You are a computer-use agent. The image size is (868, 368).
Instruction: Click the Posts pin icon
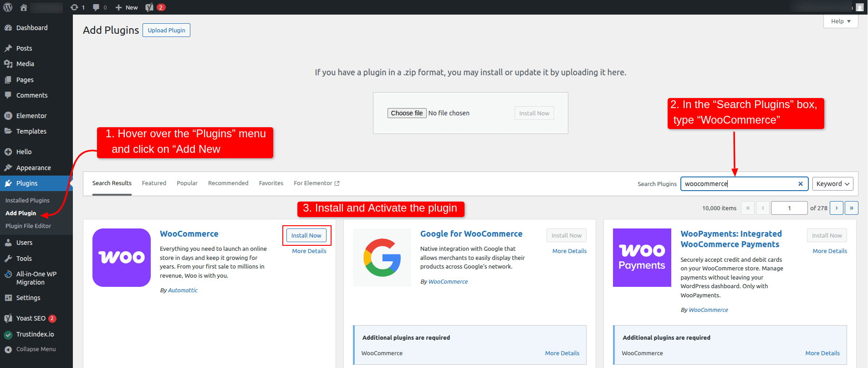8,48
